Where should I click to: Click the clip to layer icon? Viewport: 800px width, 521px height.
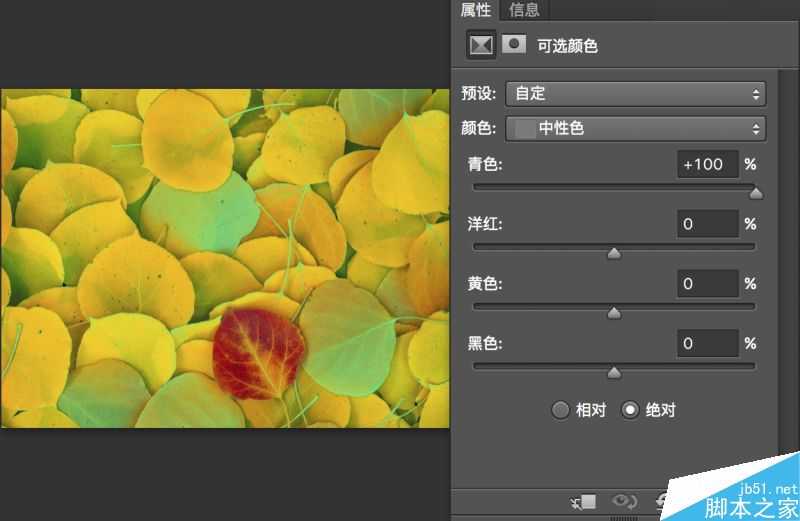coord(586,501)
